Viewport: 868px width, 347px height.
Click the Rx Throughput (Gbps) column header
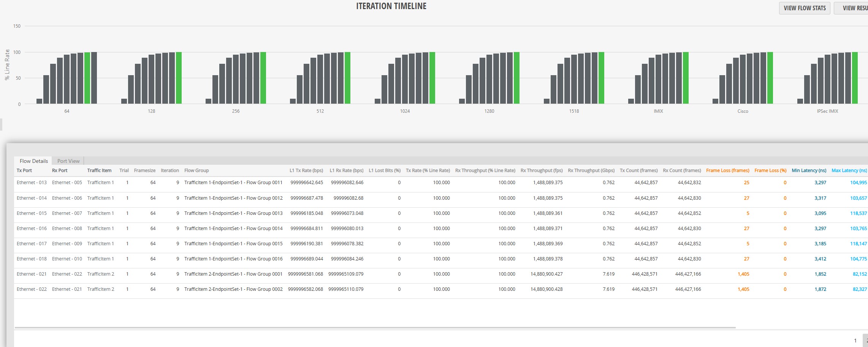point(591,170)
